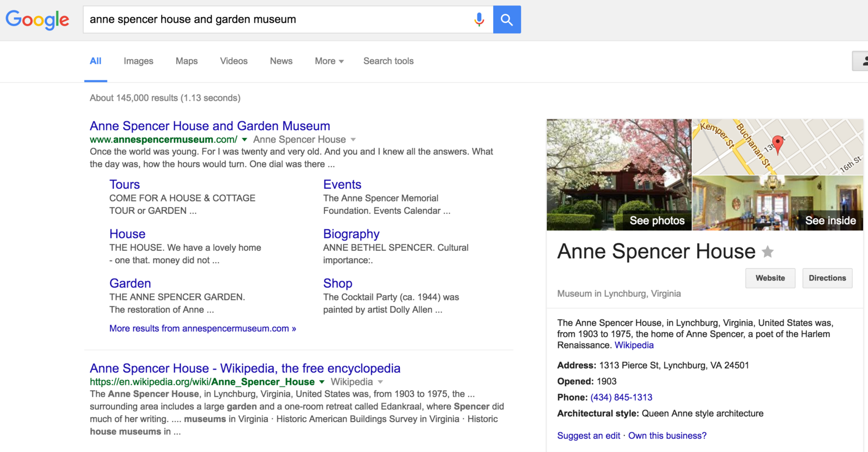868x452 pixels.
Task: Switch to the Images tab
Action: point(138,61)
